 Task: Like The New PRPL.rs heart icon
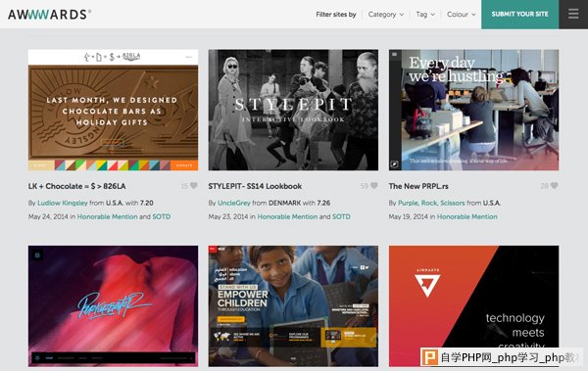point(555,186)
